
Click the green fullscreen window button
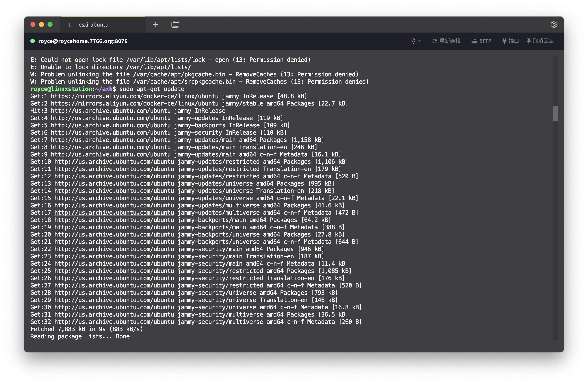pos(50,24)
